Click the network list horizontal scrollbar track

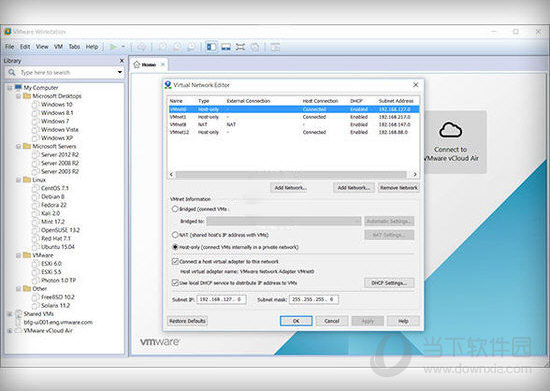click(291, 174)
